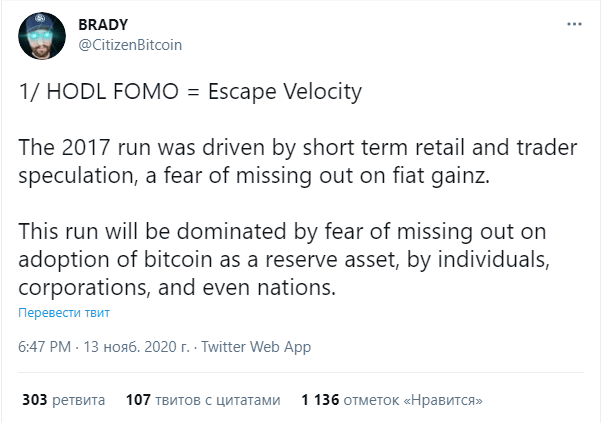Click the word 'ретвита' label
Image resolution: width=604 pixels, height=423 pixels.
click(x=79, y=400)
